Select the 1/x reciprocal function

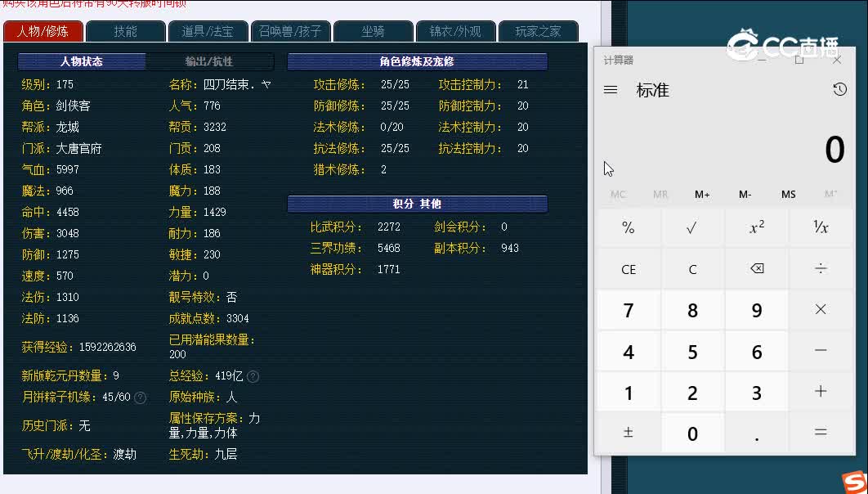point(820,227)
